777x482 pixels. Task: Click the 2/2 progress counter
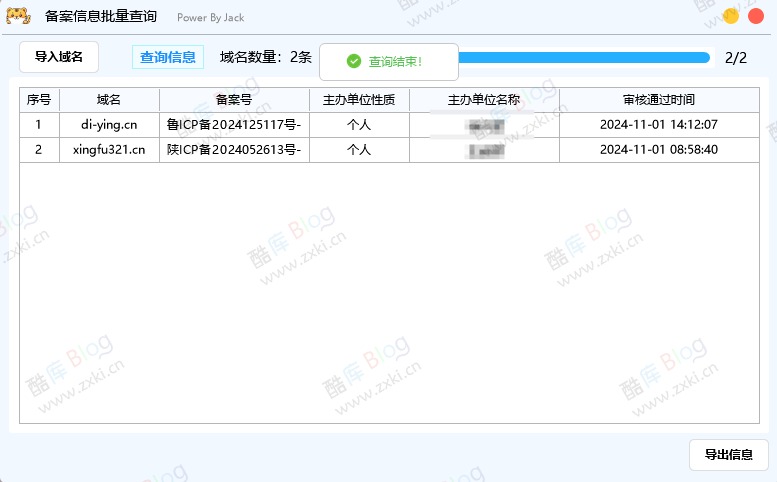pyautogui.click(x=736, y=58)
